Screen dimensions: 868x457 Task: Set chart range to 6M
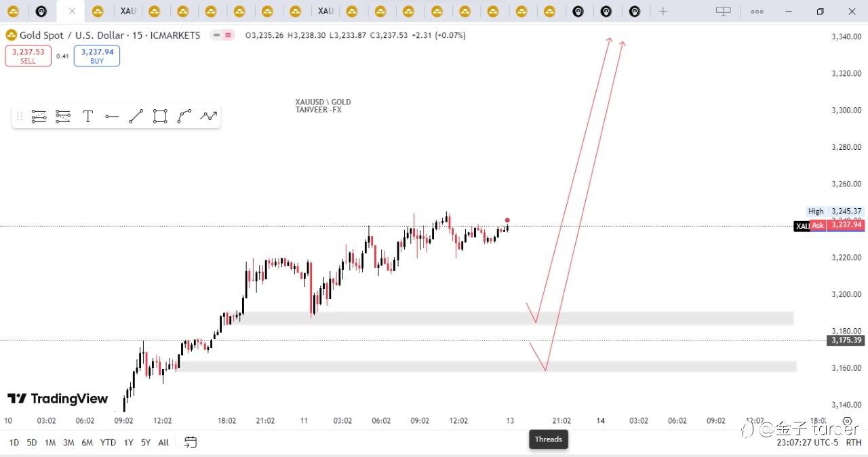point(87,443)
